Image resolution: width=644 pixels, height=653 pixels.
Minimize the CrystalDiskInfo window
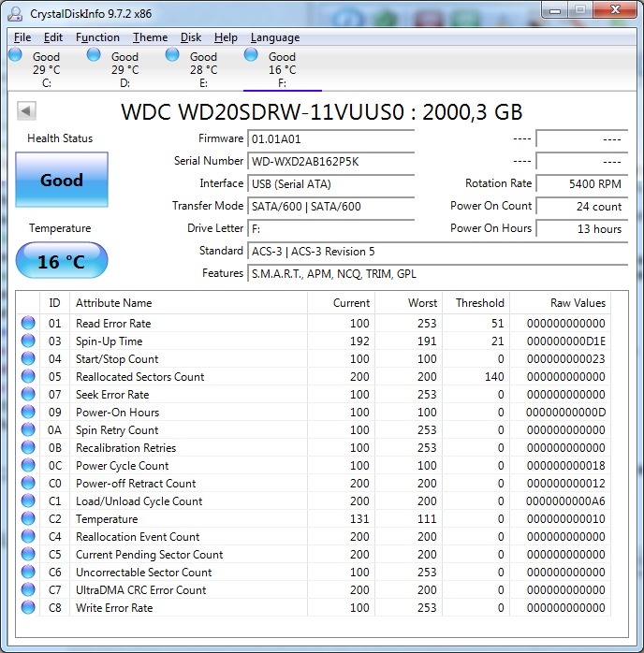pos(554,10)
